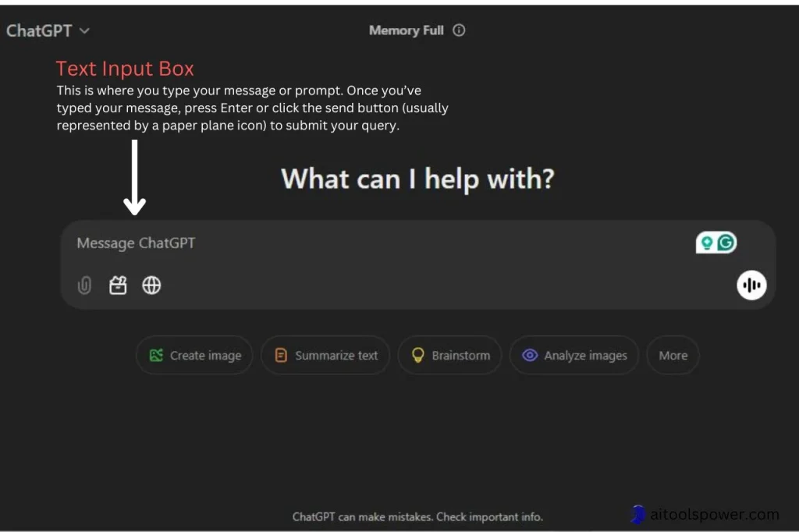Click the green lightbulb suggestion icon
The height and width of the screenshot is (532, 799).
707,243
